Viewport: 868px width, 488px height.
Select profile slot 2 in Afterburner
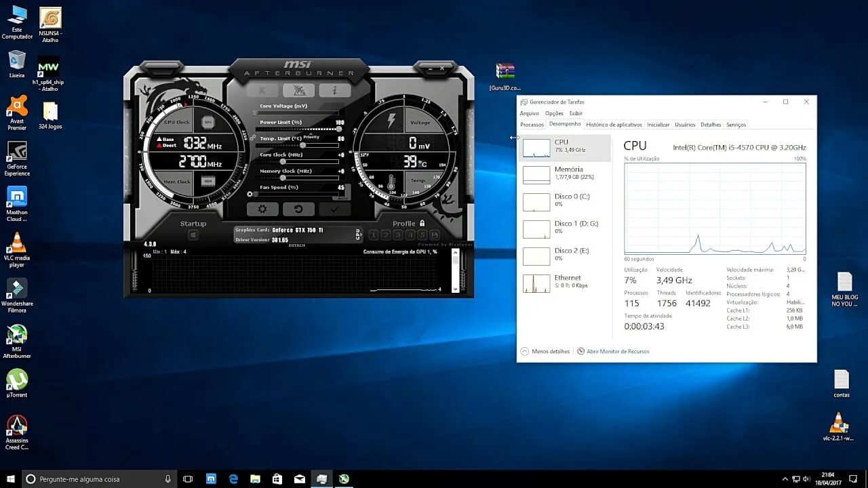pyautogui.click(x=385, y=235)
